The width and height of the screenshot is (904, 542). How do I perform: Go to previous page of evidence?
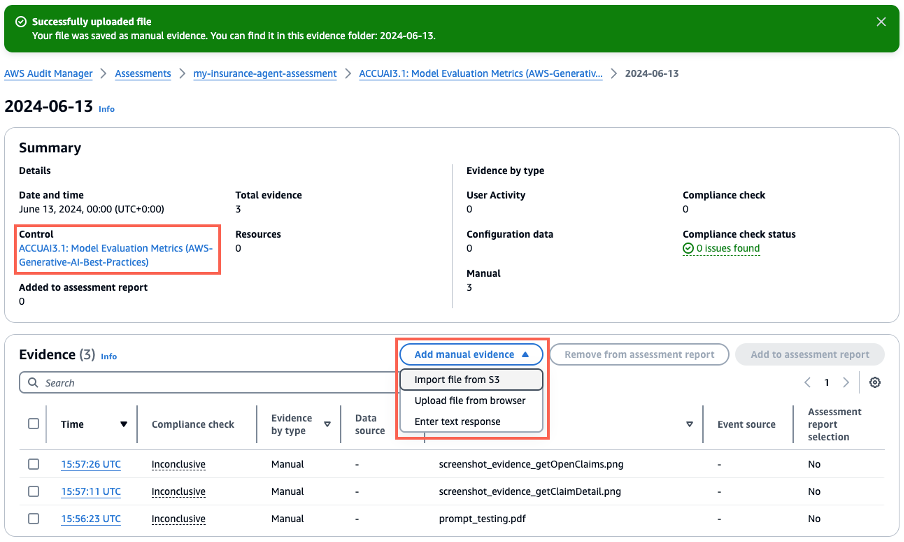click(x=807, y=382)
